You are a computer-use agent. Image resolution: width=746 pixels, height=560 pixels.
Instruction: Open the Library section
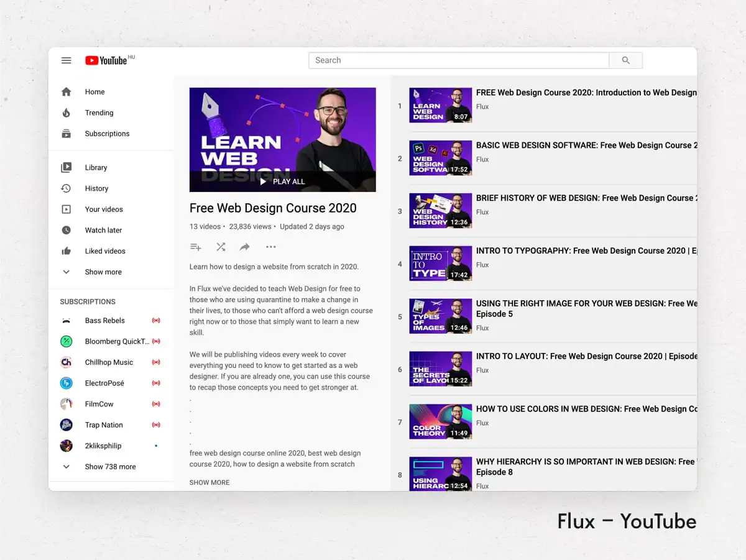96,167
